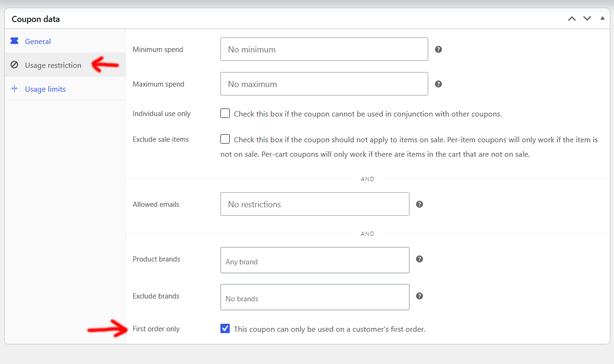Click the Exclude sale items label
Screen dimensions: 614x364
point(161,139)
